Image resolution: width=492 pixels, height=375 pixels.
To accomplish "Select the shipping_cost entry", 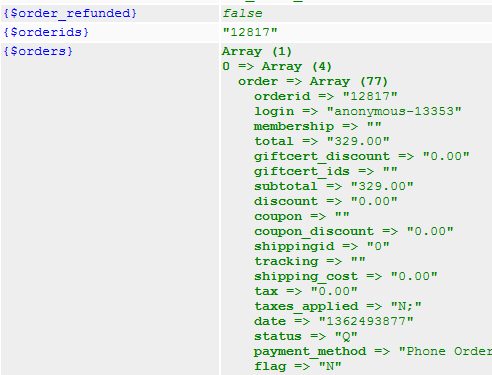I will pyautogui.click(x=346, y=276).
